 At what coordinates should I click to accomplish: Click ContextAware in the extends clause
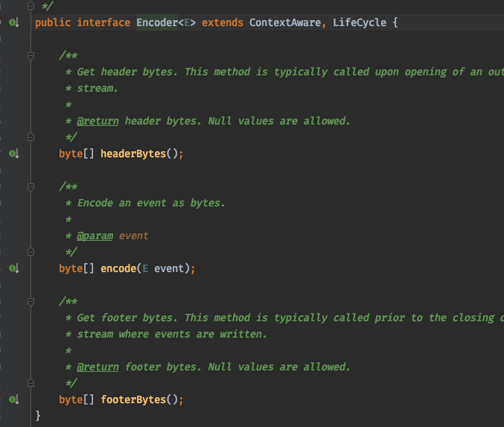285,22
